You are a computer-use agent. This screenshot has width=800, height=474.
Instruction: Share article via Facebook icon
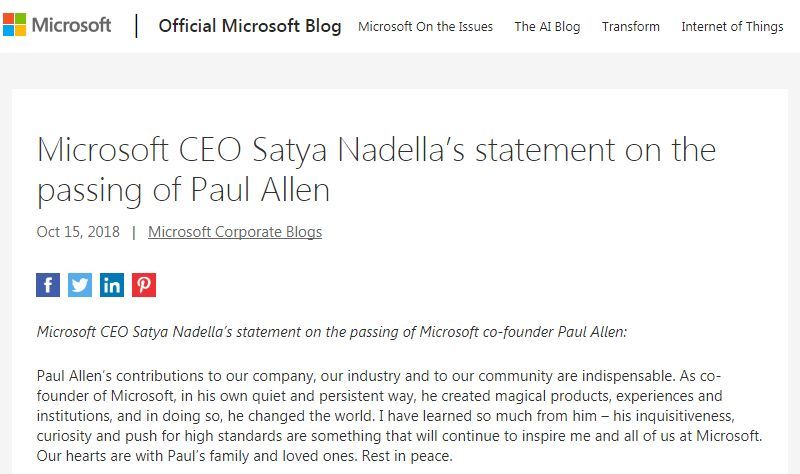[x=48, y=285]
